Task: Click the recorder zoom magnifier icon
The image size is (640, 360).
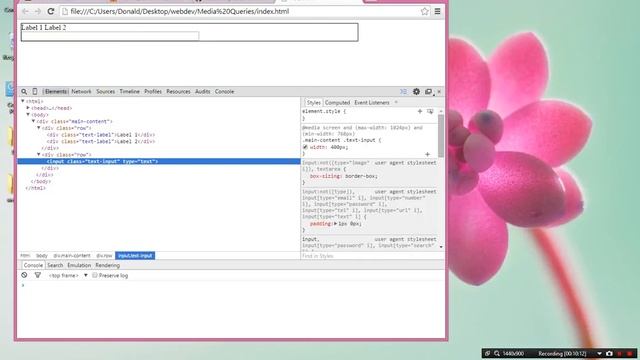Action: (497, 353)
